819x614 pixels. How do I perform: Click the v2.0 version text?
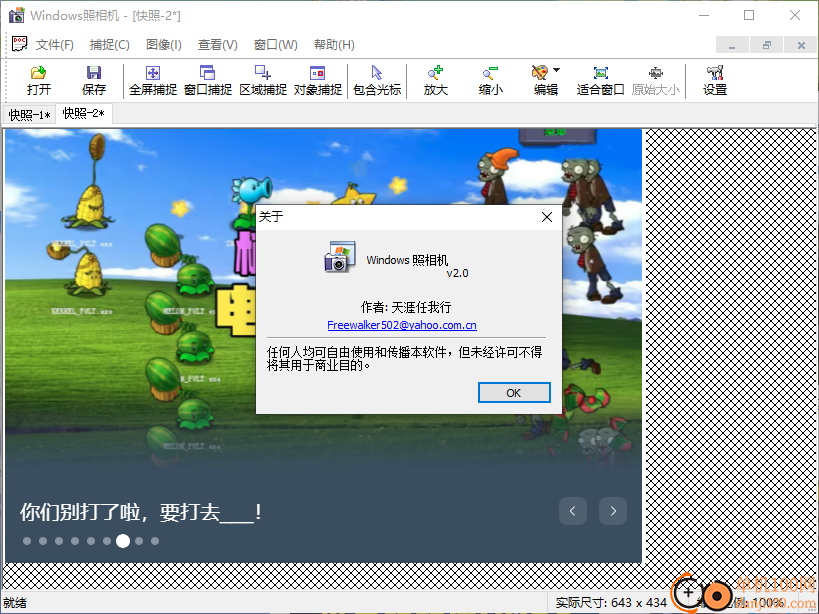pyautogui.click(x=457, y=273)
